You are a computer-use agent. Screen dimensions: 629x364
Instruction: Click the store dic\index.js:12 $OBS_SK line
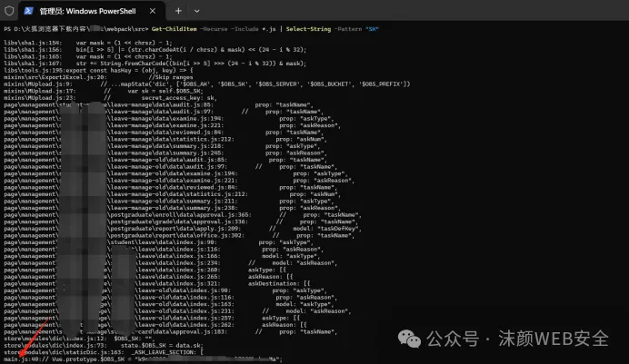(x=80, y=339)
